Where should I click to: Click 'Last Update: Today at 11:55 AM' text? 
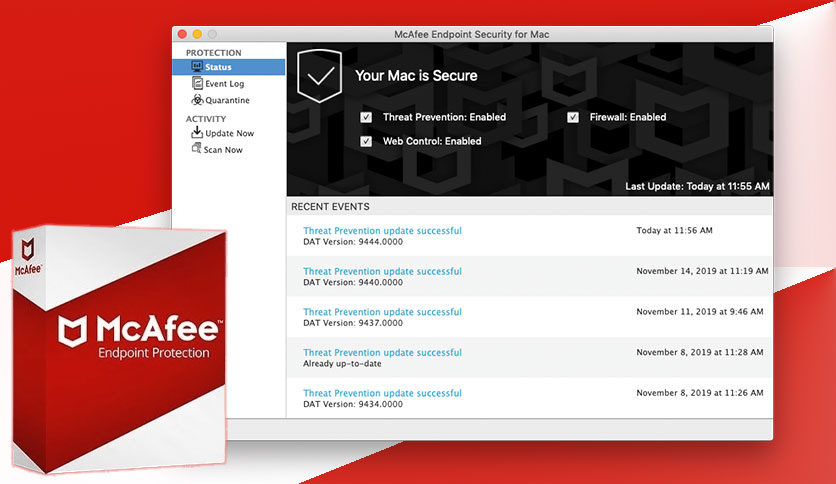tap(697, 187)
